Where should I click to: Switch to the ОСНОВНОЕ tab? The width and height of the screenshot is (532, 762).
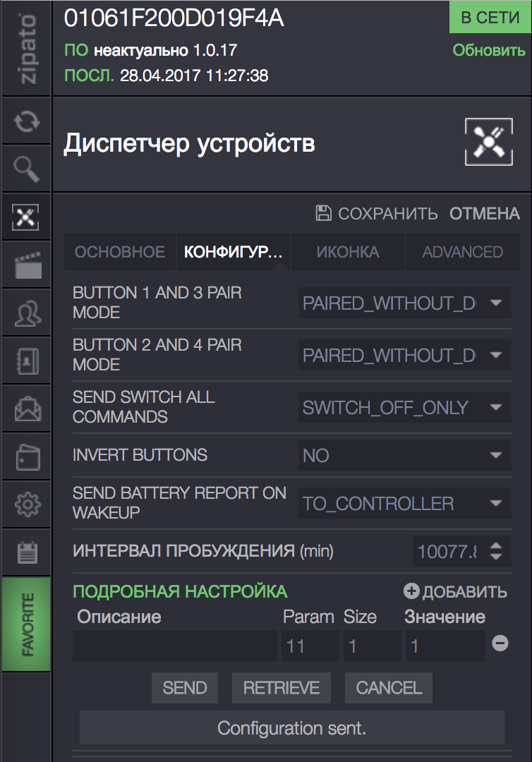(119, 252)
